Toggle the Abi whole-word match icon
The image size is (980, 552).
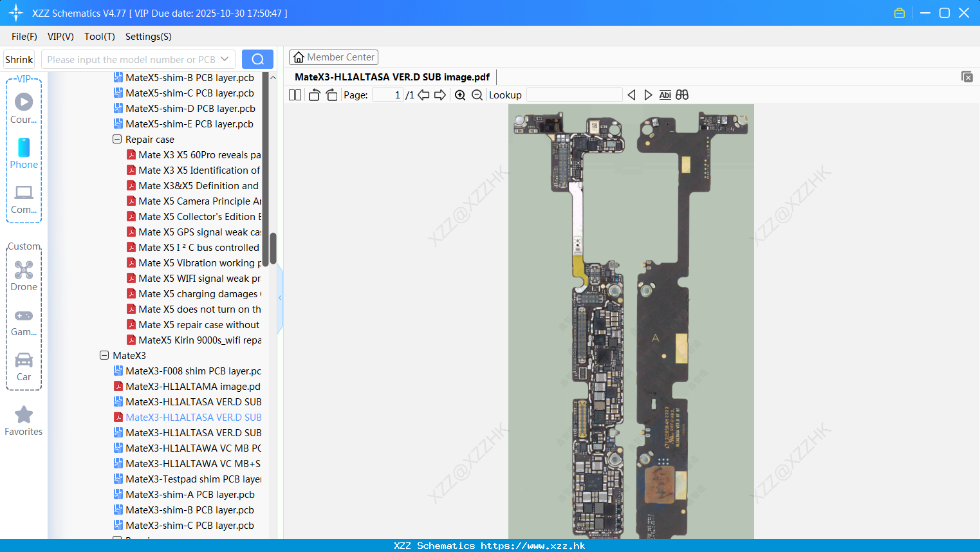tap(665, 95)
